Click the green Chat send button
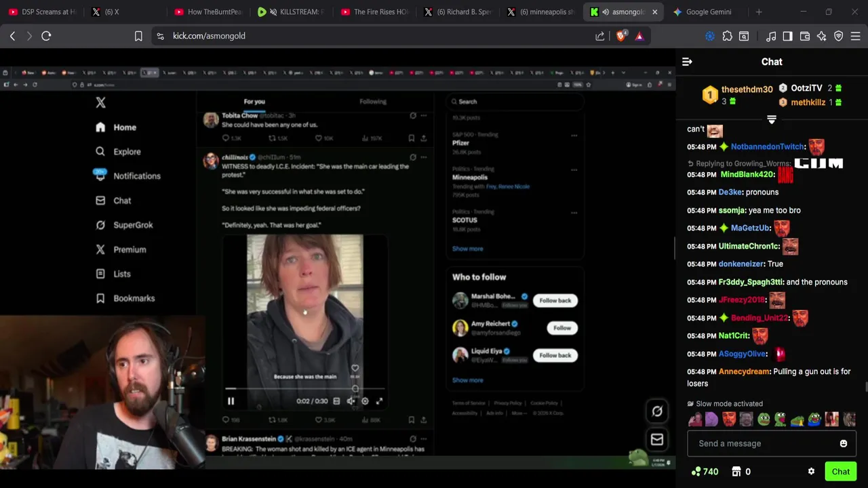This screenshot has height=488, width=868. point(841,471)
